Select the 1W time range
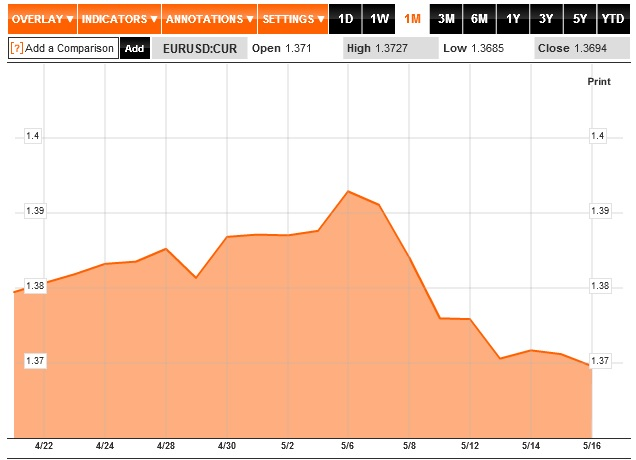Image resolution: width=636 pixels, height=460 pixels. (x=379, y=19)
